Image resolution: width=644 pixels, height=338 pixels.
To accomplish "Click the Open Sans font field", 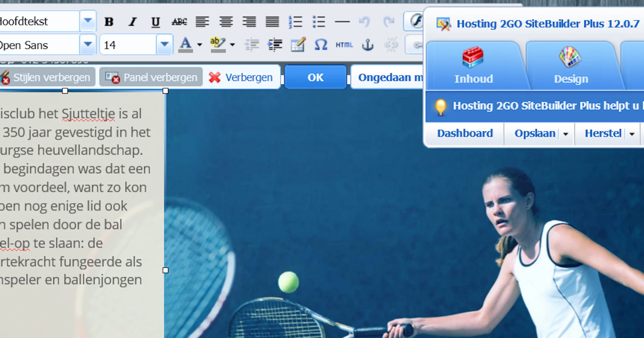I will tap(40, 45).
